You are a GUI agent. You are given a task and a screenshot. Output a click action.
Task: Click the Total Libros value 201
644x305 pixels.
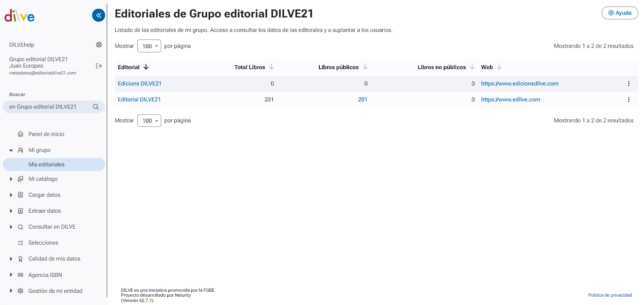[x=269, y=100]
